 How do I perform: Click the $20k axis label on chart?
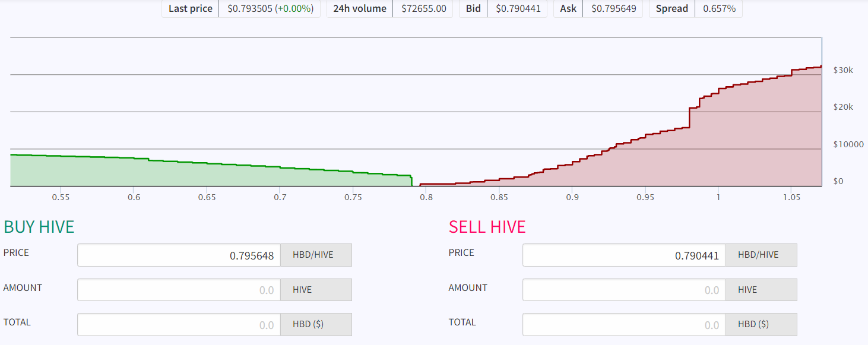843,107
